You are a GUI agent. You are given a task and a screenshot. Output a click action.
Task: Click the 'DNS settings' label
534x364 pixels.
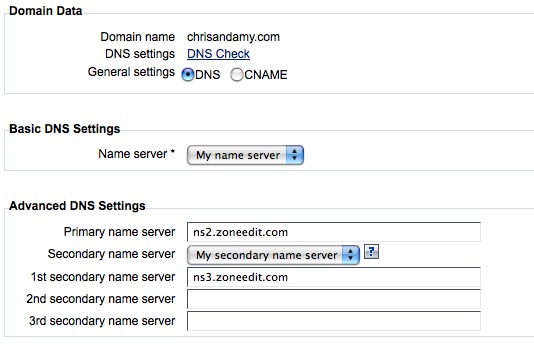click(140, 54)
